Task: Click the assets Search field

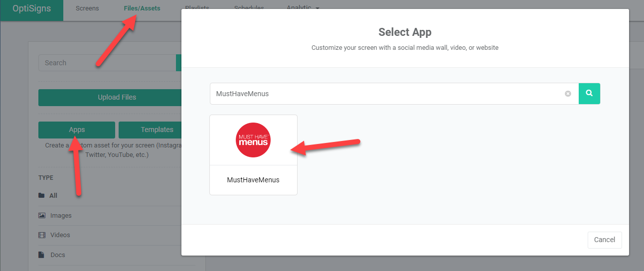Action: pos(107,63)
